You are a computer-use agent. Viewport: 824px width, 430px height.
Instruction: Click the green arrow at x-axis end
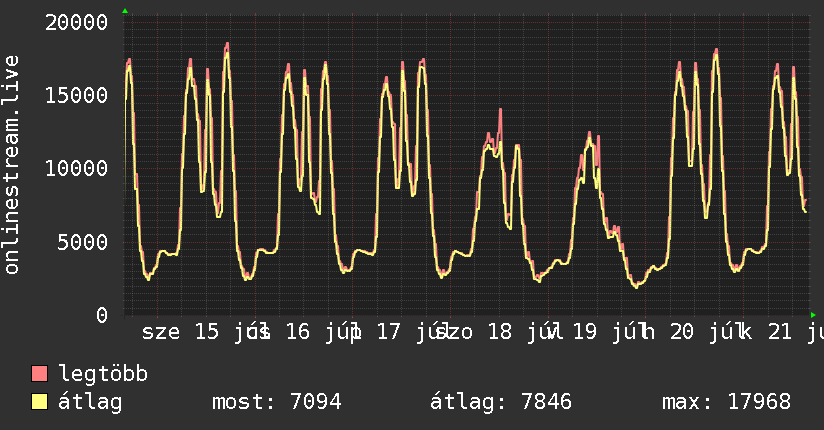pyautogui.click(x=813, y=315)
